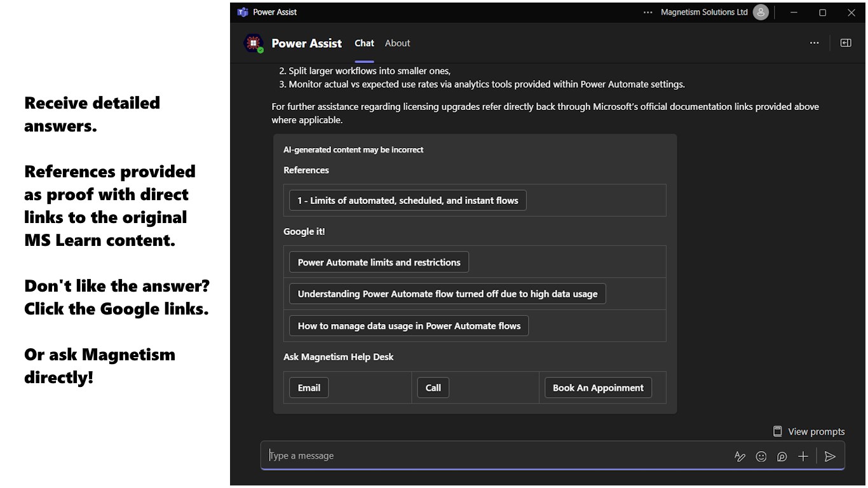The width and height of the screenshot is (868, 488).
Task: Click Ask Magnetism Help Desk heading
Action: coord(339,357)
